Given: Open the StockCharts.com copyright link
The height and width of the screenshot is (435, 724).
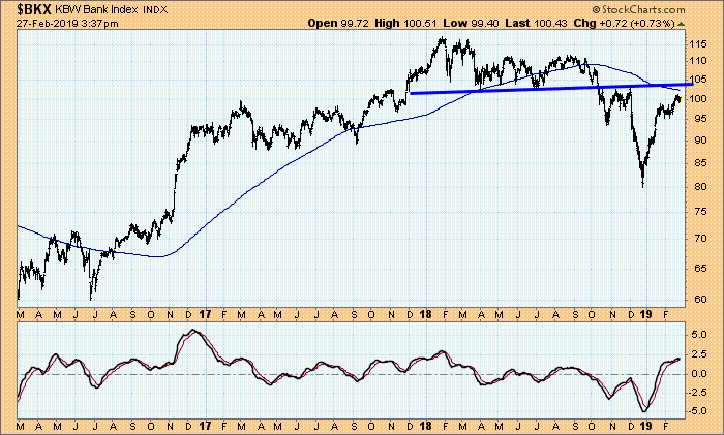Looking at the screenshot, I should [x=640, y=9].
